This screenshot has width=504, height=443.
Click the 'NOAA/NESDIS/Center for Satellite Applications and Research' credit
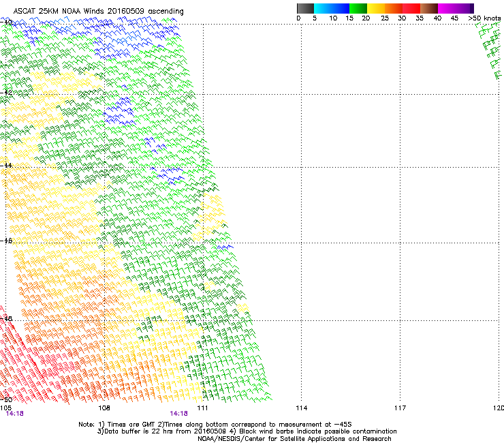click(x=294, y=439)
